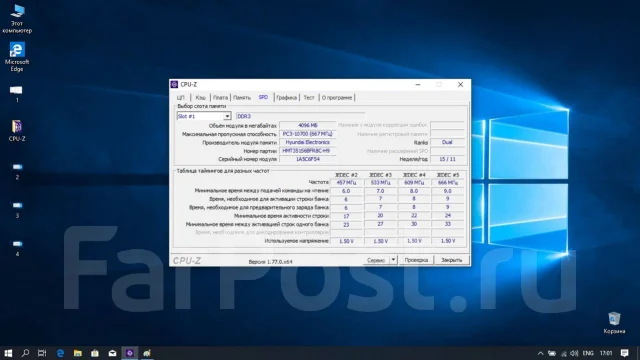Image resolution: width=640 pixels, height=360 pixels.
Task: Open taskbar search magnifier icon
Action: [x=25, y=353]
